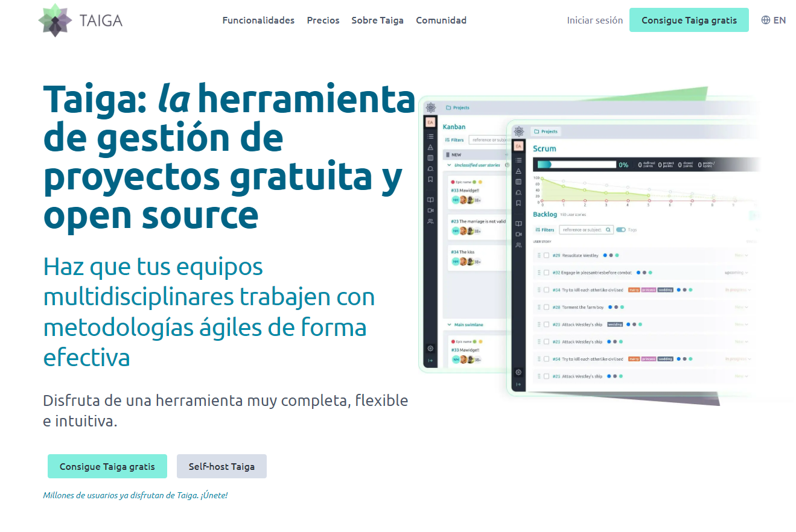Screen dimensions: 796x532
Task: Open Filters in the Scrum backlog
Action: point(545,230)
